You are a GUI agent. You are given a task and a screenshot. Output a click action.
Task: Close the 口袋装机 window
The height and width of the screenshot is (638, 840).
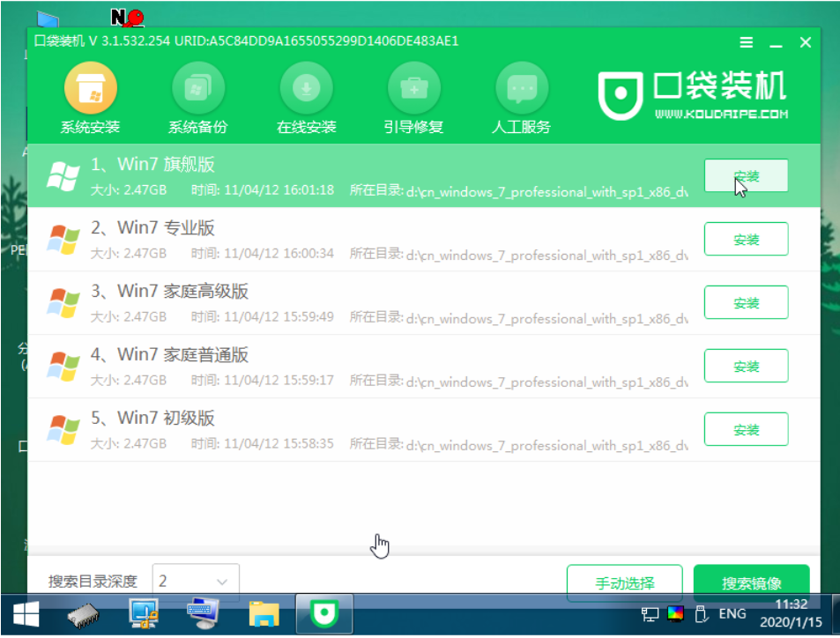coord(805,42)
